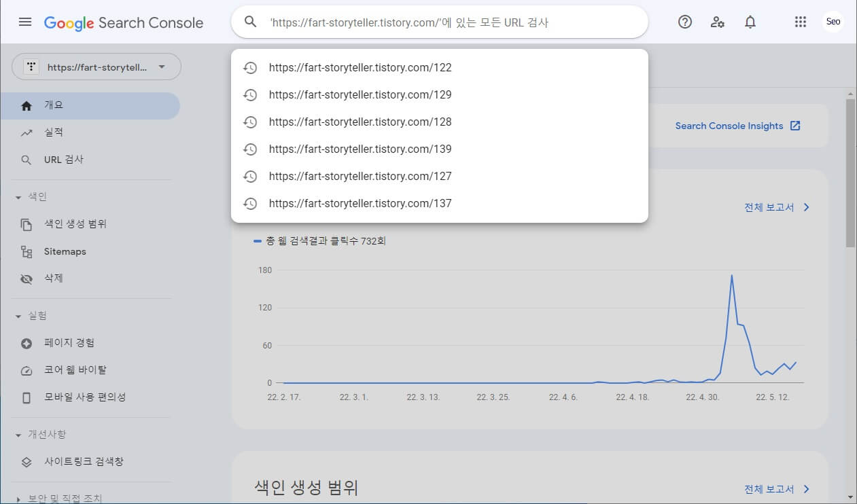Open 코어 웹 바이탈 report
The height and width of the screenshot is (504, 857).
coord(90,371)
